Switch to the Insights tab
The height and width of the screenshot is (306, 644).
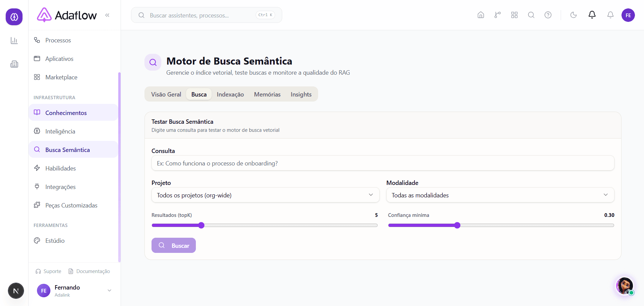coord(301,94)
